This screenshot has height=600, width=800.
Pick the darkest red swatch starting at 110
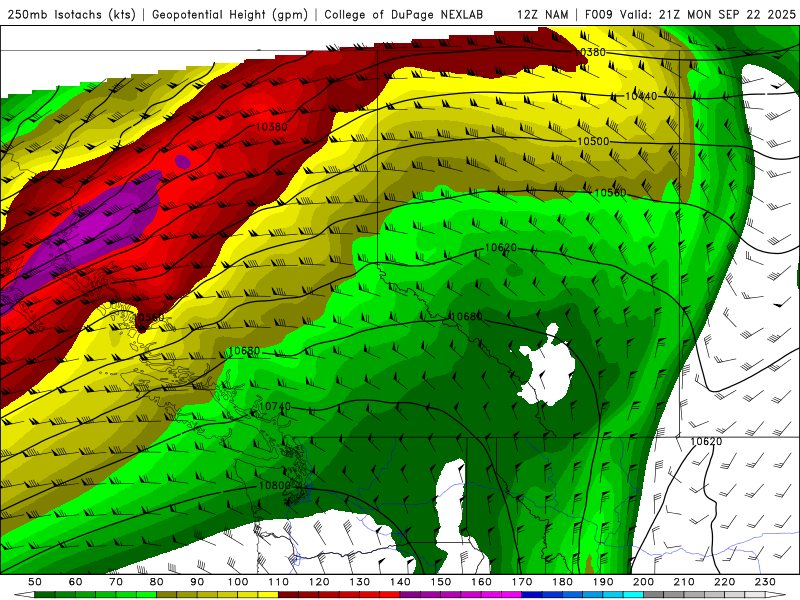click(288, 595)
